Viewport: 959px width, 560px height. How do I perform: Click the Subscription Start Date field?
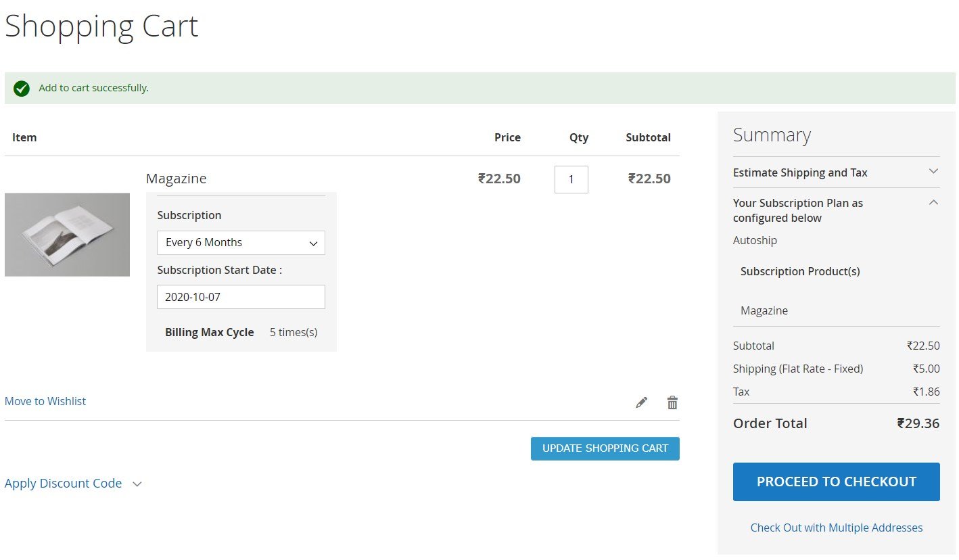click(x=241, y=297)
